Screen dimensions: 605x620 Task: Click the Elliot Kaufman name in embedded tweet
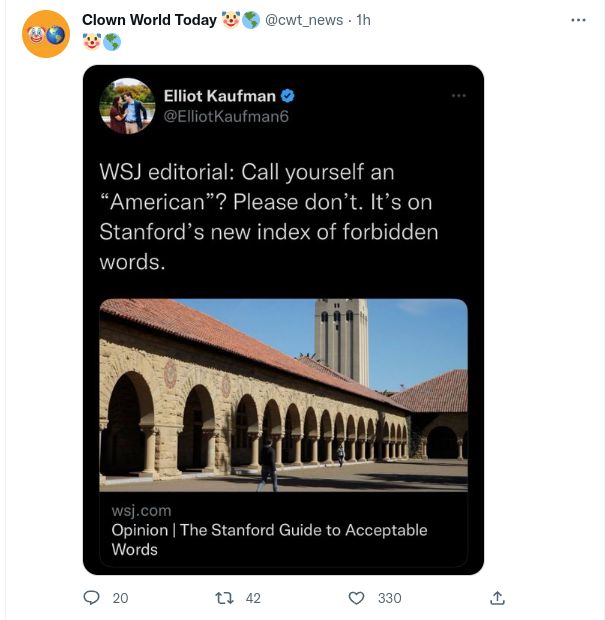point(220,96)
